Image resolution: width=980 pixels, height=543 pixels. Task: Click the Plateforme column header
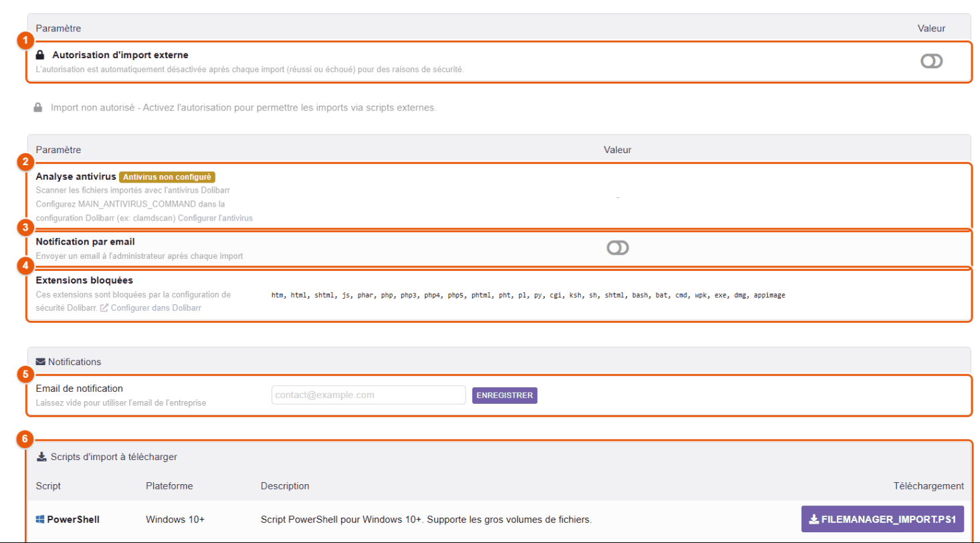[169, 485]
